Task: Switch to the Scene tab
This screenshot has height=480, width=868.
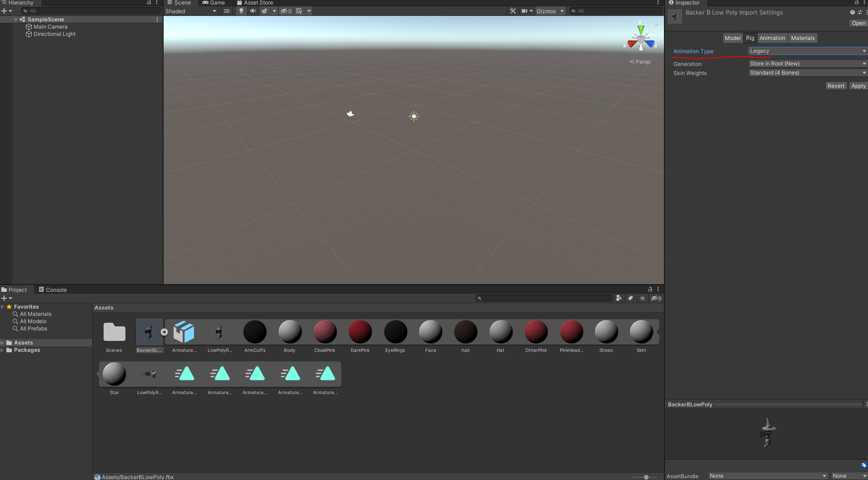Action: [x=179, y=3]
